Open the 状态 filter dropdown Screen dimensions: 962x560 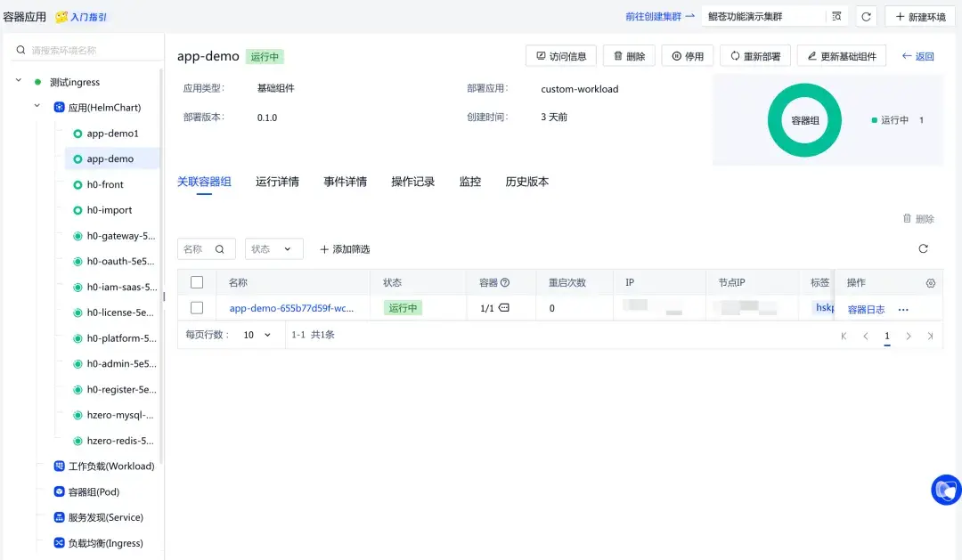[273, 249]
